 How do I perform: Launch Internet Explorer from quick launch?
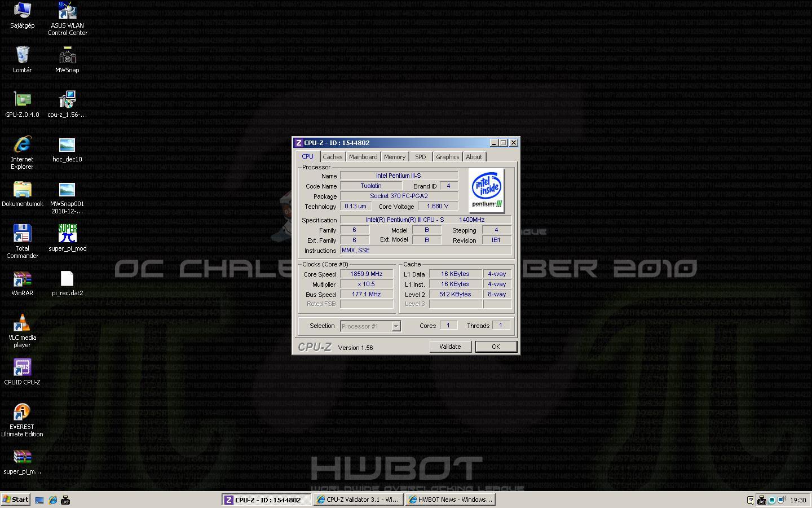(x=52, y=500)
